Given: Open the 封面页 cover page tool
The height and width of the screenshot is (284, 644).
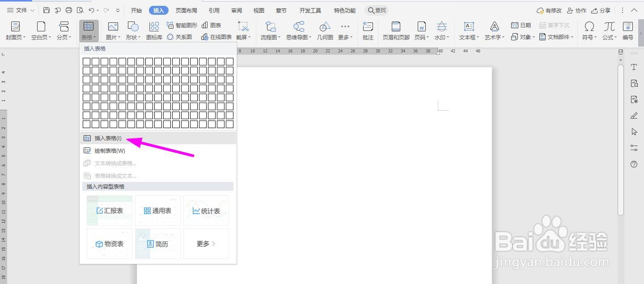Looking at the screenshot, I should click(16, 31).
